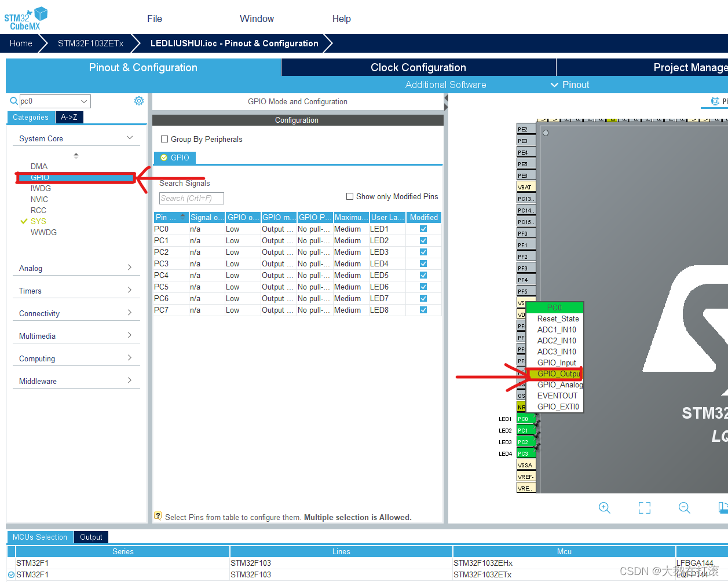Toggle Group By Peripherals checkbox
Image resolution: width=728 pixels, height=582 pixels.
[x=164, y=139]
